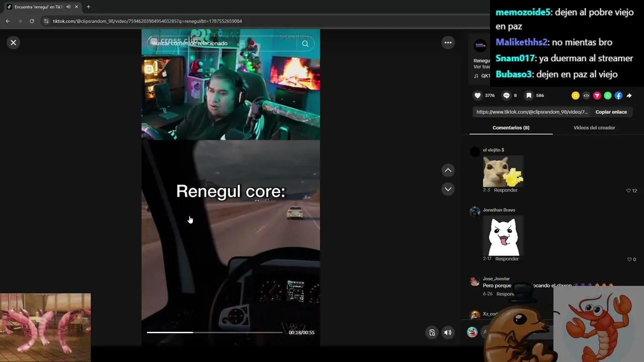644x362 pixels.
Task: Open the white cat sticker in Jonathan's comment
Action: (503, 236)
